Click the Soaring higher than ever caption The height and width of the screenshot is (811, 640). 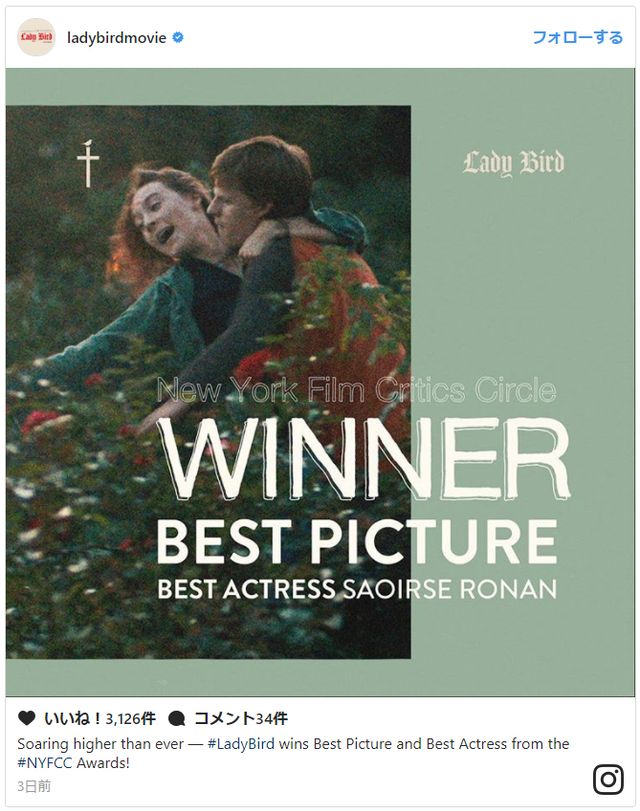pyautogui.click(x=293, y=753)
